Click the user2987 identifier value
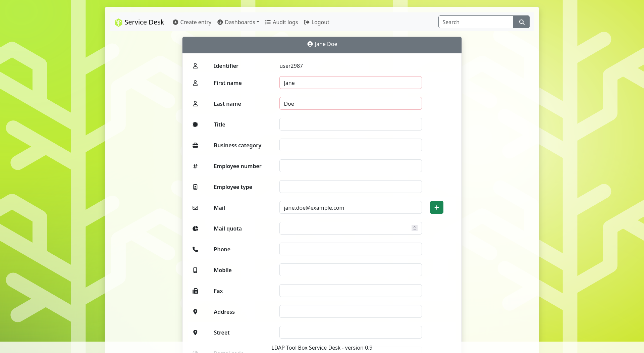Viewport: 644px width, 353px height. pyautogui.click(x=291, y=66)
